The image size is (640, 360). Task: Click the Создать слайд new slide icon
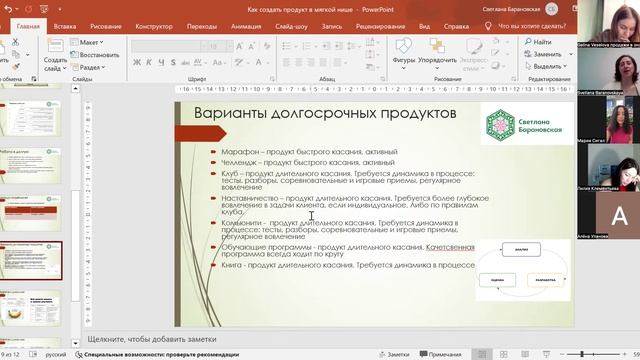tap(55, 46)
